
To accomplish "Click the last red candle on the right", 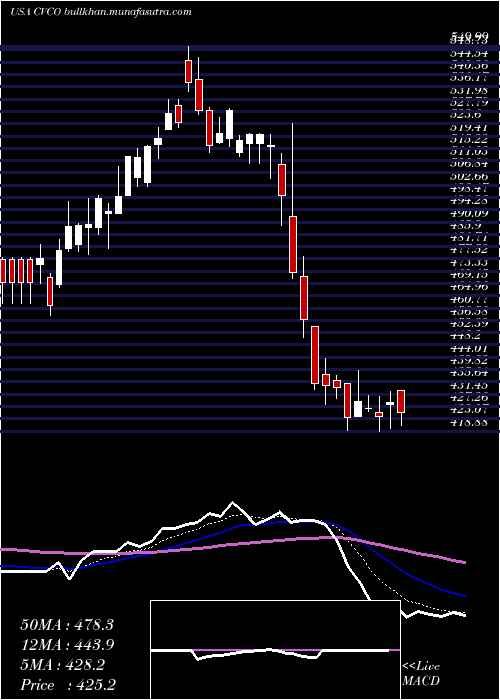I will [x=401, y=401].
